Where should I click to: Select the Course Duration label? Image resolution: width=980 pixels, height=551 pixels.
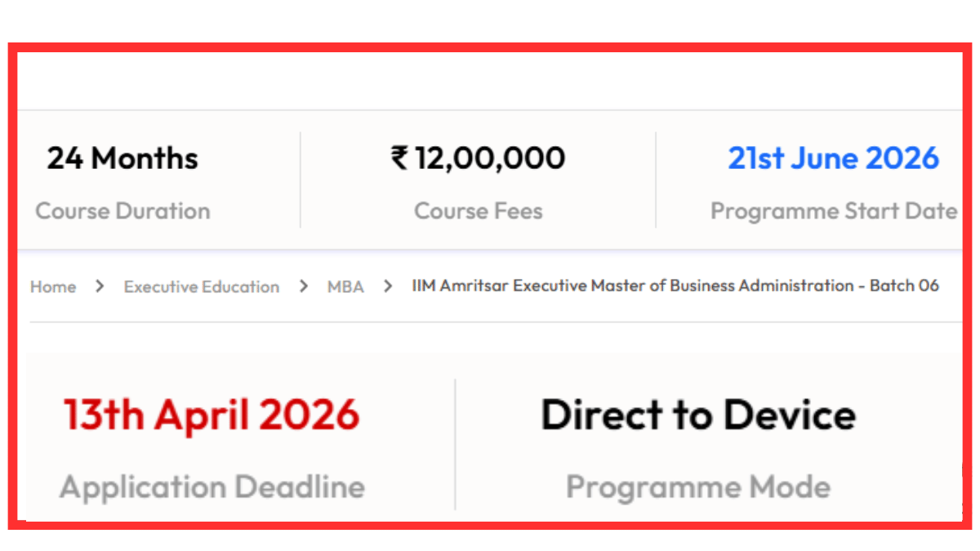(122, 211)
